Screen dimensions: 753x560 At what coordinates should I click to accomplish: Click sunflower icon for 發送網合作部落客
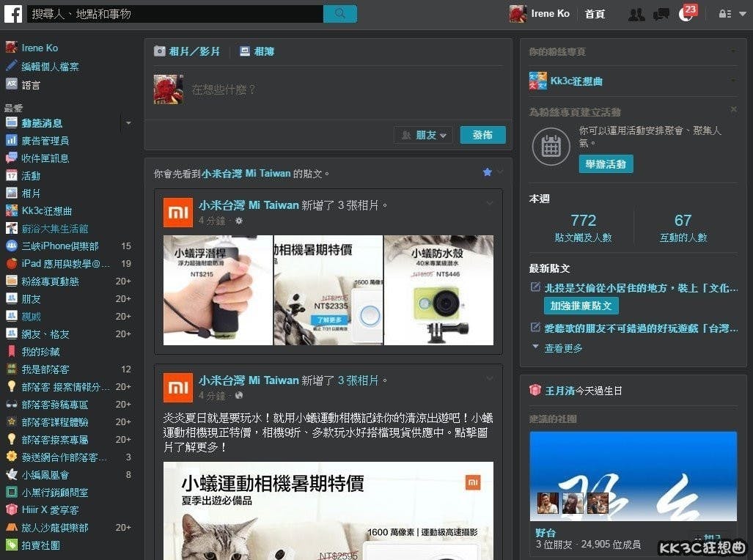[x=12, y=457]
